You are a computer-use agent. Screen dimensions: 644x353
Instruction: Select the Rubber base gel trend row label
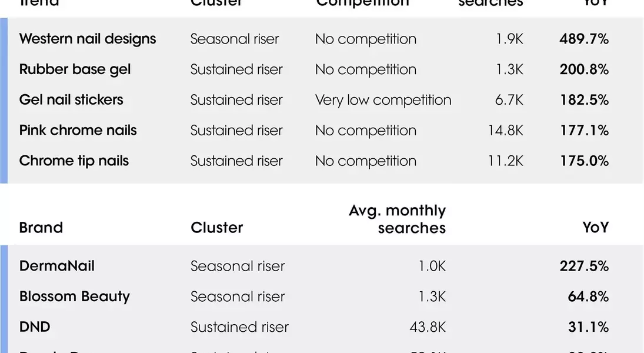[75, 69]
